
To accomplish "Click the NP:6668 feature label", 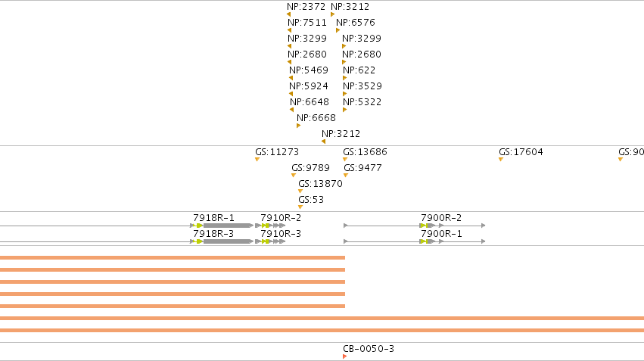I will tap(316, 118).
